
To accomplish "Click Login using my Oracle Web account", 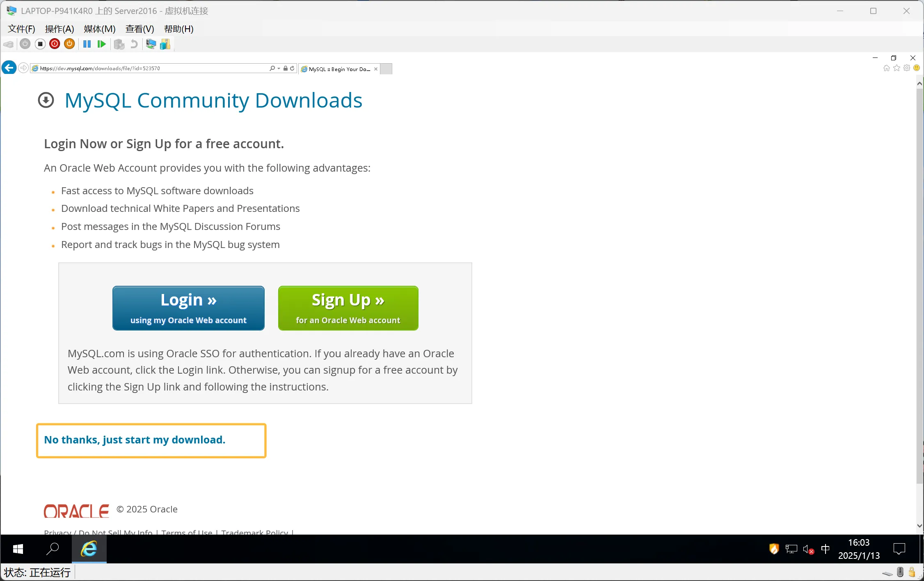I will click(x=188, y=308).
